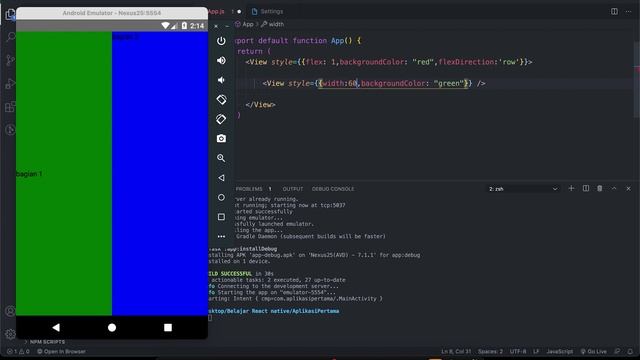Viewport: 640px width, 360px height.
Task: Click Ln 8, Col 31 cursor position
Action: click(456, 351)
